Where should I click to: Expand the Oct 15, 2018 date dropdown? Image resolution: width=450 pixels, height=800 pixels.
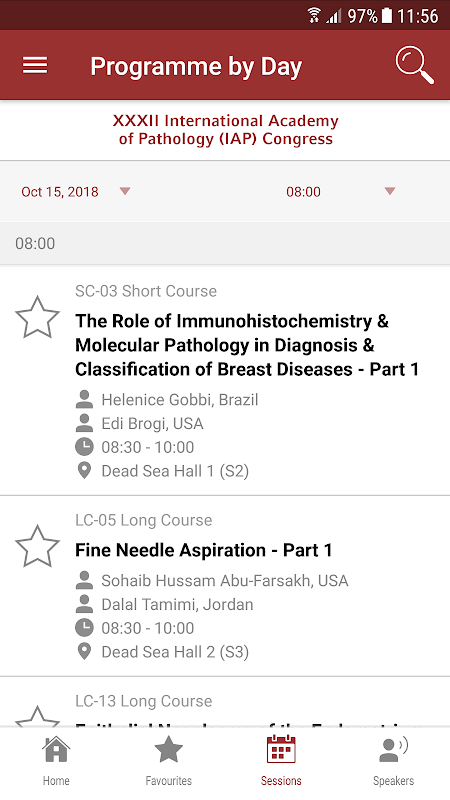click(x=76, y=192)
